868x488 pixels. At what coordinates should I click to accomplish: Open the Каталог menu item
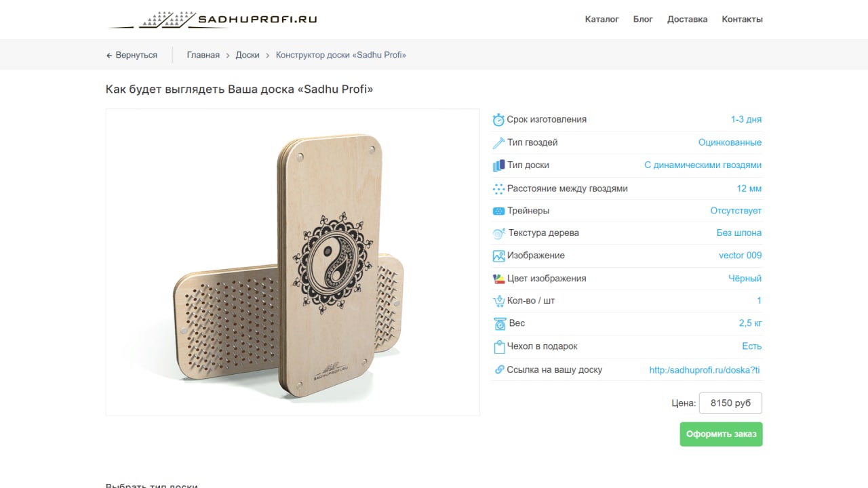point(602,19)
